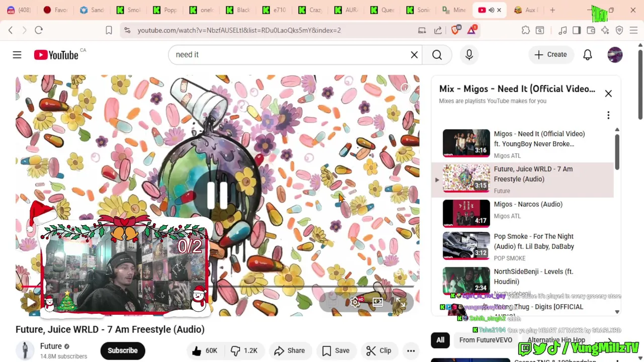Start voice search with microphone

coord(469,55)
